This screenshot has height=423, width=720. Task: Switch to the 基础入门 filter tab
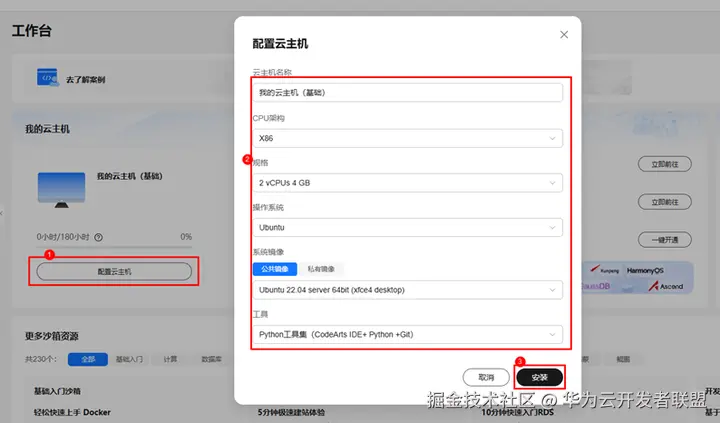129,359
